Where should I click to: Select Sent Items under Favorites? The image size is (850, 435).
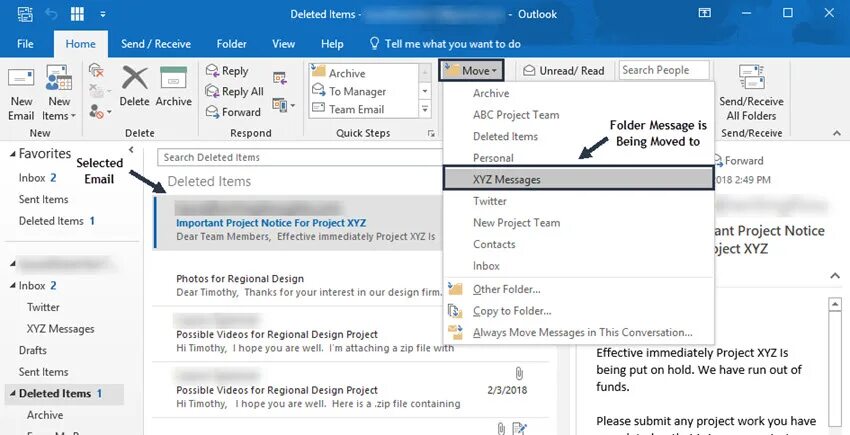click(43, 200)
